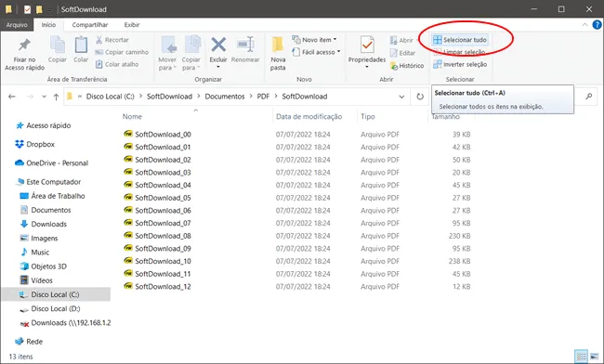Click Histórico in the ribbon
The image size is (604, 364).
click(x=407, y=66)
